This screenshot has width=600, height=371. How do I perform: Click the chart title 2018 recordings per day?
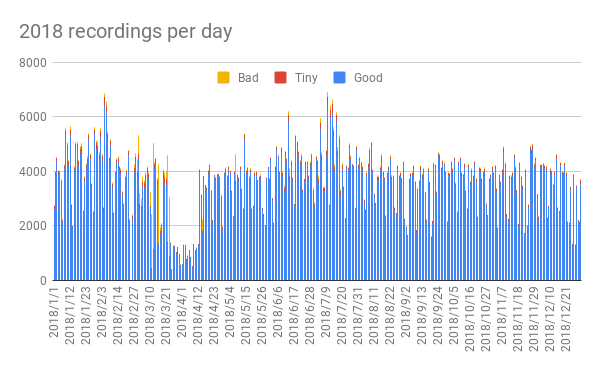pos(126,31)
